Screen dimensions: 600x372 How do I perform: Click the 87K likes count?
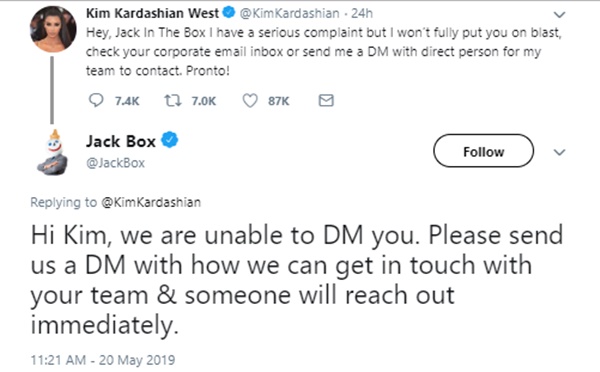click(x=279, y=101)
